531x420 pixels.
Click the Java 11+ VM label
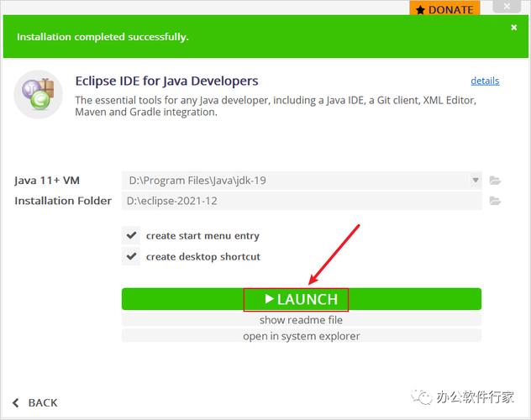click(47, 181)
